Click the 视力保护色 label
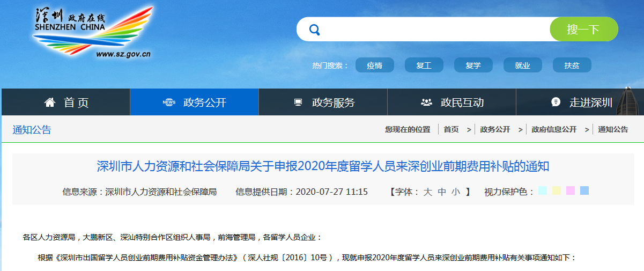Image resolution: width=644 pixels, height=271 pixels. point(509,192)
